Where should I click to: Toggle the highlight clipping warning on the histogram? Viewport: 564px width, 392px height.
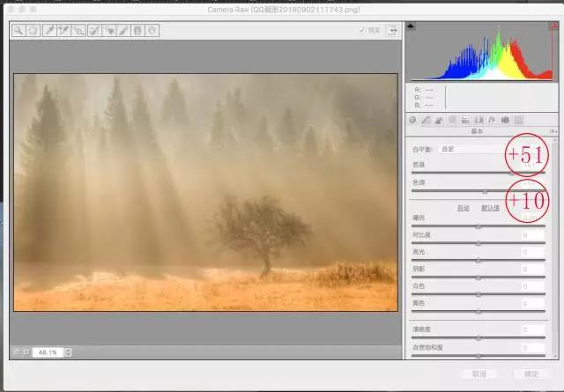pos(553,26)
